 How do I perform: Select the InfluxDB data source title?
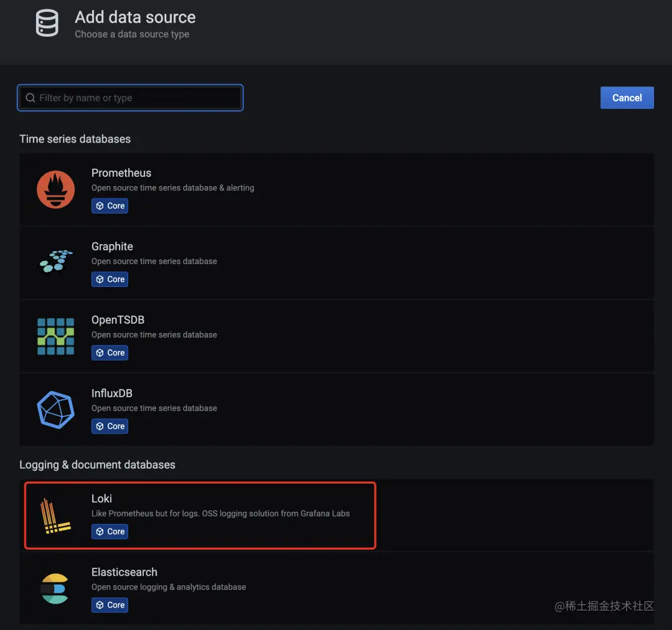[112, 393]
